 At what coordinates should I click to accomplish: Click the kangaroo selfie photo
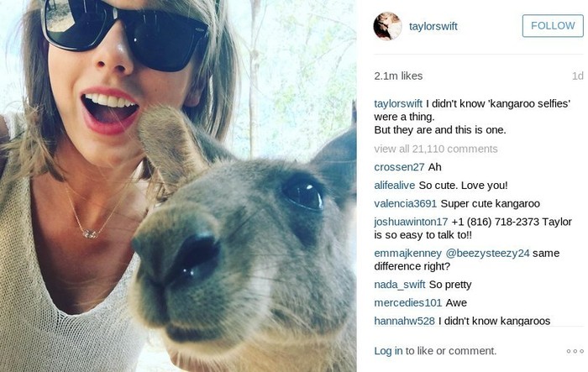coord(178,186)
